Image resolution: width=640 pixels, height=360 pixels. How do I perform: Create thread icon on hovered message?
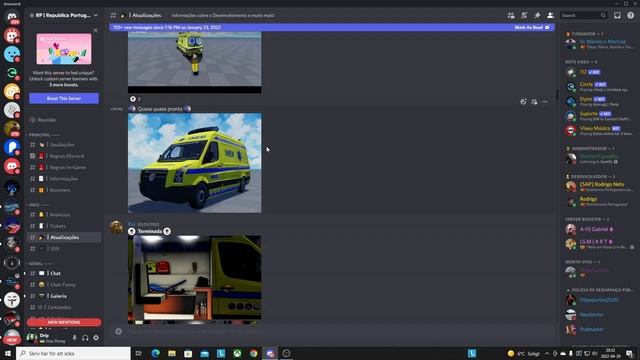click(534, 102)
